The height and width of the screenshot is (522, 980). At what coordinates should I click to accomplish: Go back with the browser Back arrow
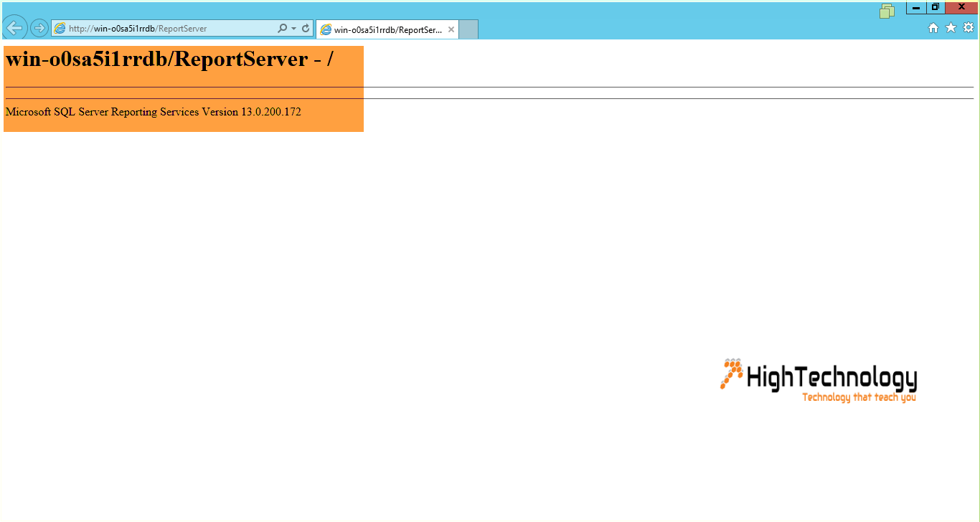15,28
